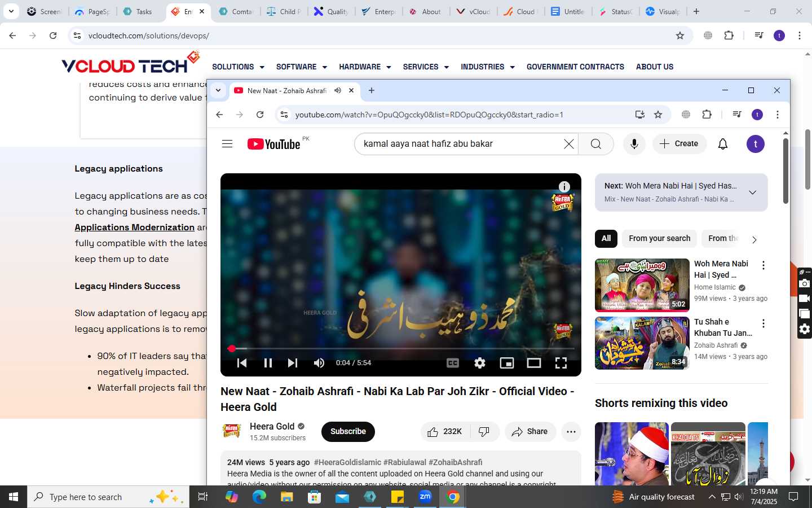Submit search with magnifier button
812x508 pixels.
point(596,144)
